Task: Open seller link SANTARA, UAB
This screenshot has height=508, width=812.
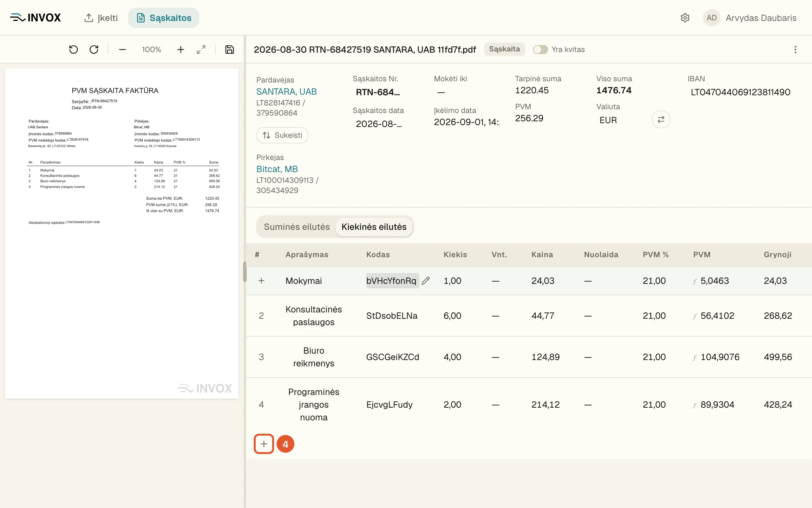Action: tap(286, 91)
